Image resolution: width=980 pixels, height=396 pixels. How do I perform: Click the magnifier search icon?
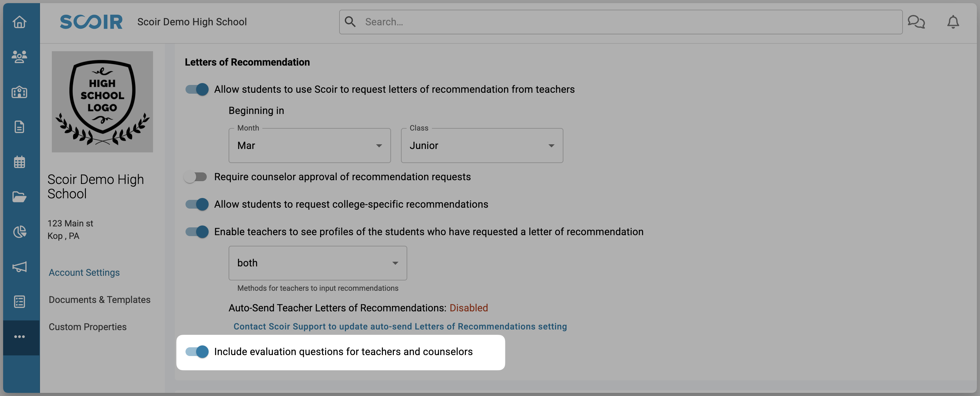(350, 22)
